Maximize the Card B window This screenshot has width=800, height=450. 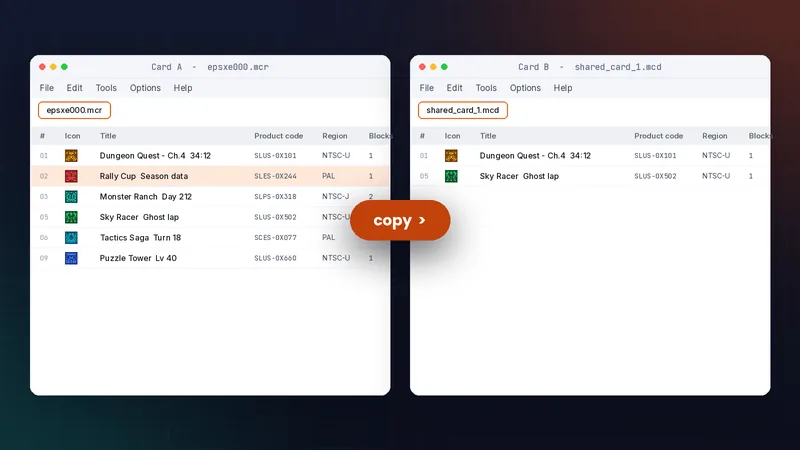pyautogui.click(x=444, y=67)
